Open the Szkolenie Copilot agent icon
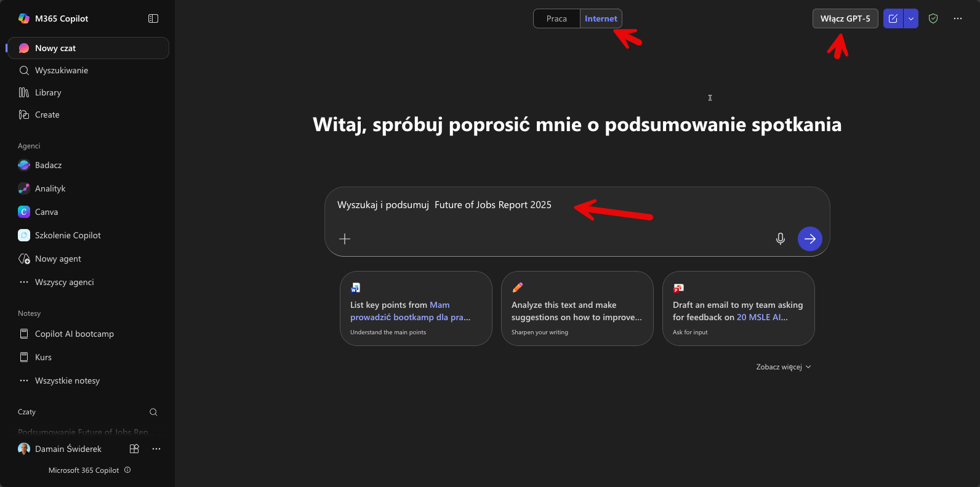980x487 pixels. tap(24, 235)
